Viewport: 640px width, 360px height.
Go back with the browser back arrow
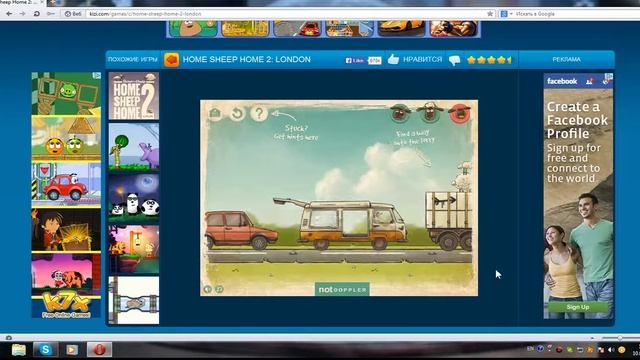click(x=9, y=13)
